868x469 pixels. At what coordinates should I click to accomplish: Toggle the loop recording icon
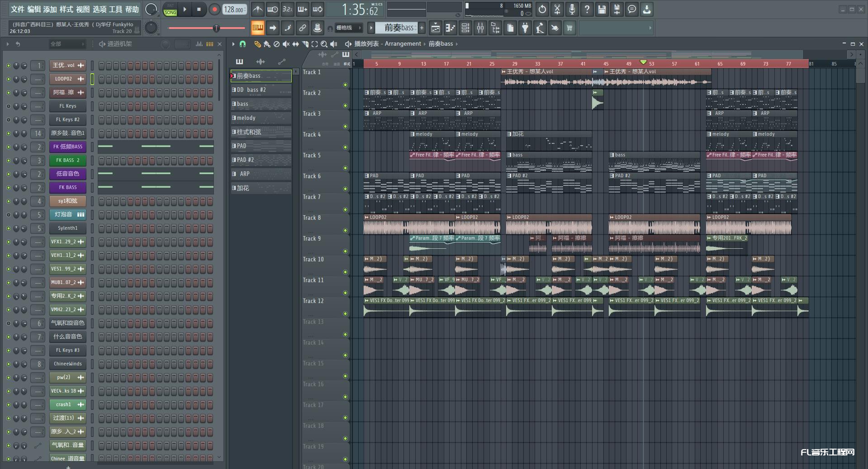tap(318, 9)
